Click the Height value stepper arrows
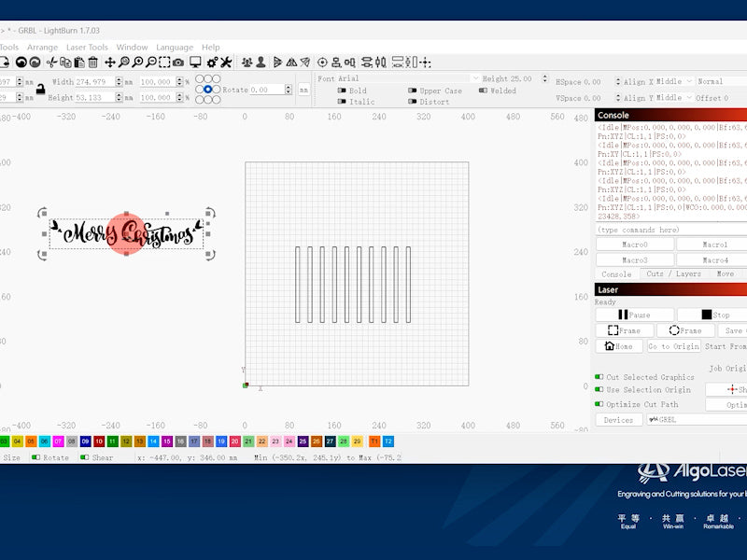The image size is (747, 560). point(119,98)
